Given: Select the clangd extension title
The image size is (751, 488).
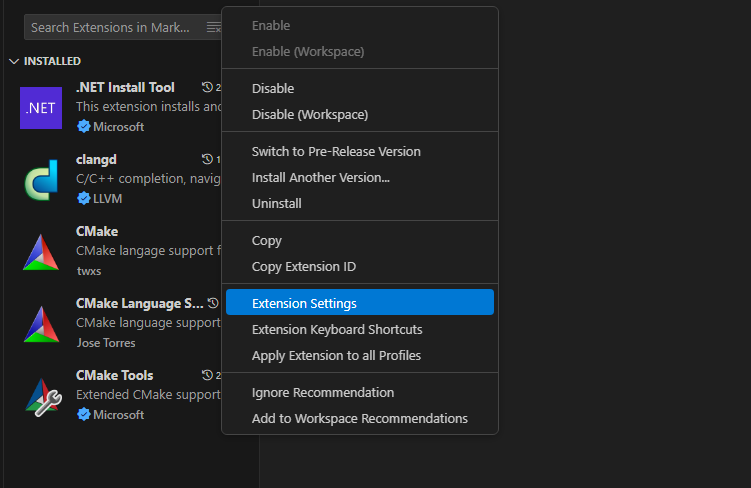Looking at the screenshot, I should click(96, 159).
